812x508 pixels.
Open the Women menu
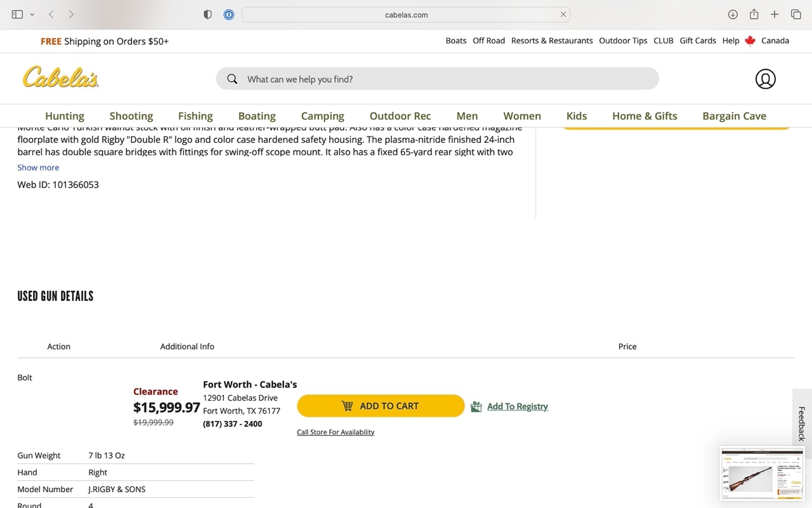[522, 116]
